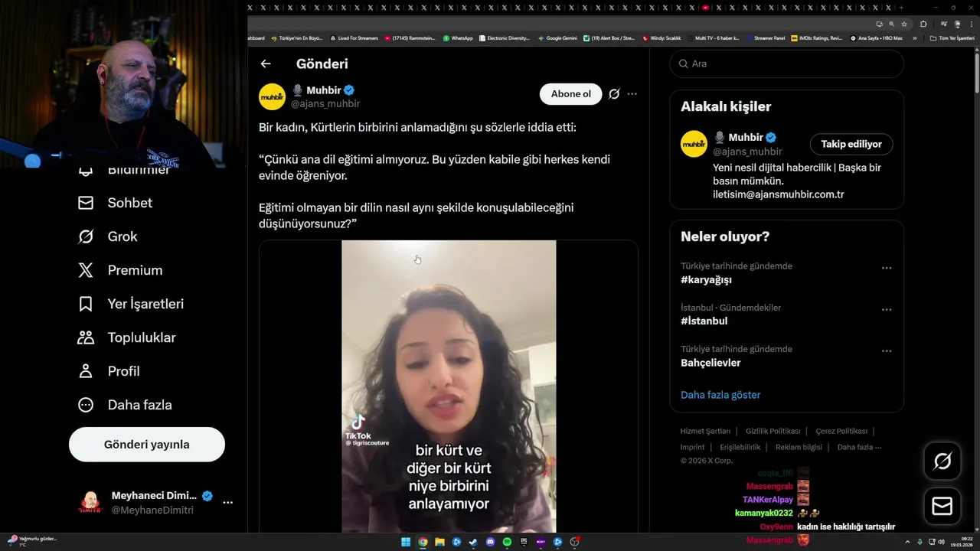The height and width of the screenshot is (551, 980).
Task: Open the IMDb: Ratings bookmark
Action: 816,37
